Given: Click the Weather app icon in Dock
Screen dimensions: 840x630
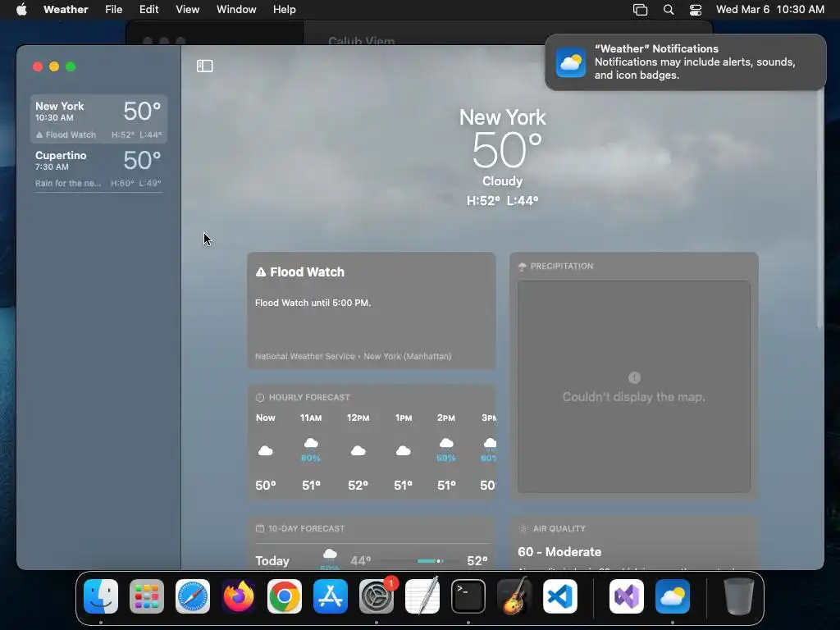Looking at the screenshot, I should click(x=673, y=596).
